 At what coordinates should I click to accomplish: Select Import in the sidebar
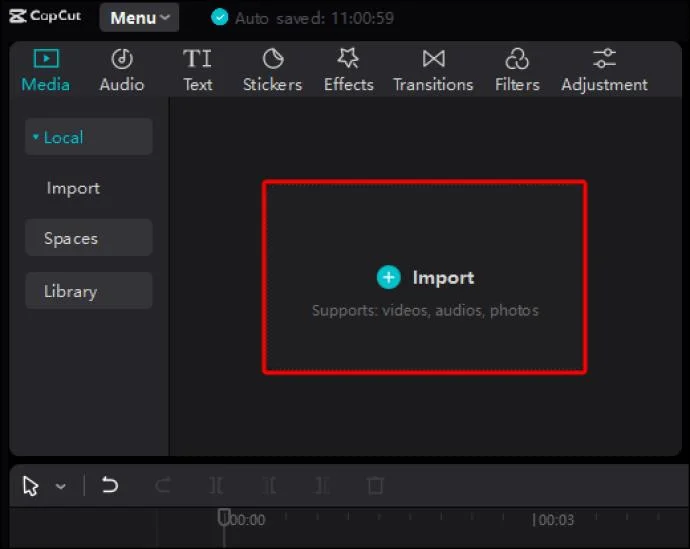coord(73,188)
